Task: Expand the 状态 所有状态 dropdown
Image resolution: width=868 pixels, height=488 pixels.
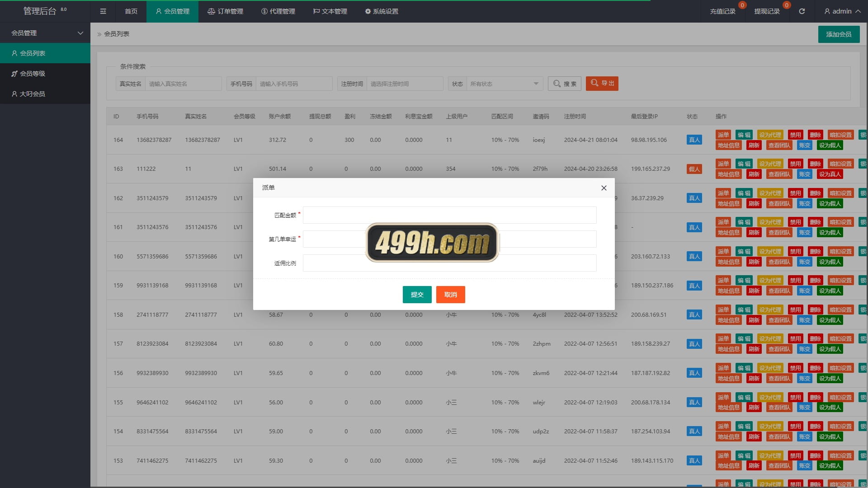Action: tap(504, 84)
